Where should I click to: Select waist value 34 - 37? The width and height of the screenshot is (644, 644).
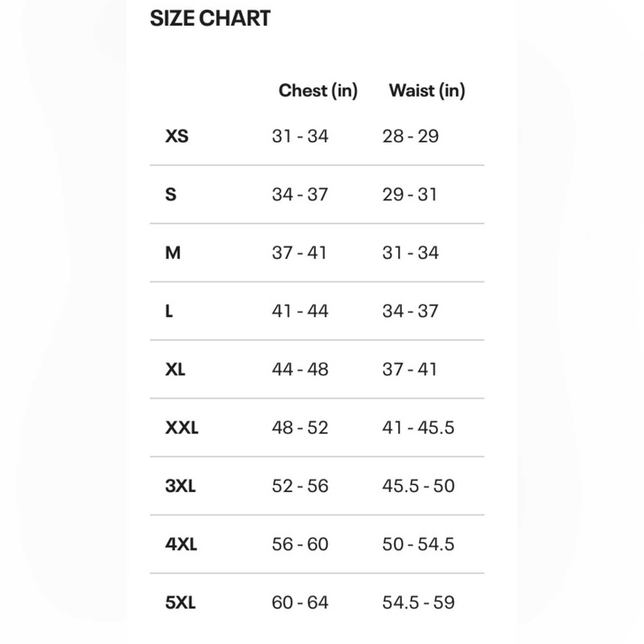410,311
